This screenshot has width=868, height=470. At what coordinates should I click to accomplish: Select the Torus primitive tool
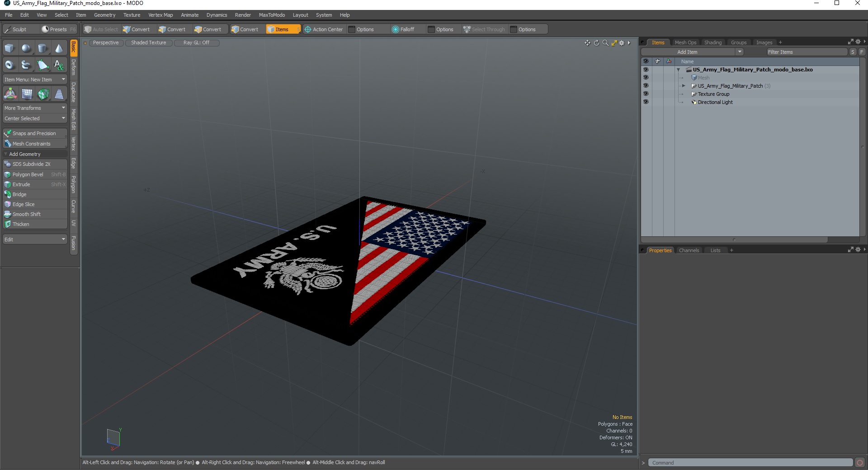(x=9, y=65)
